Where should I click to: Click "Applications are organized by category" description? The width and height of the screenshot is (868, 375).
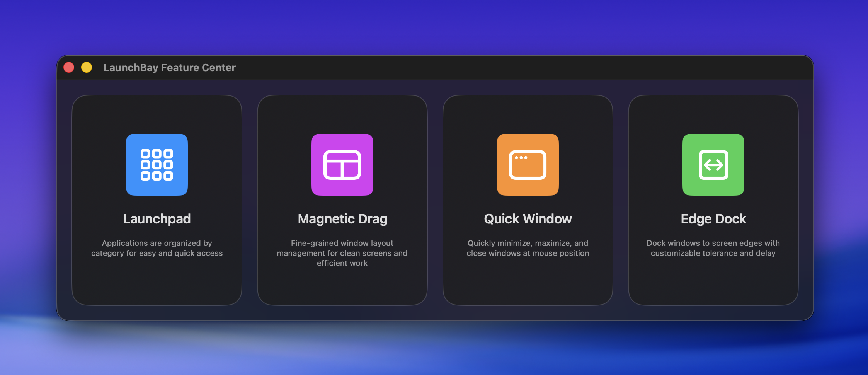[157, 248]
